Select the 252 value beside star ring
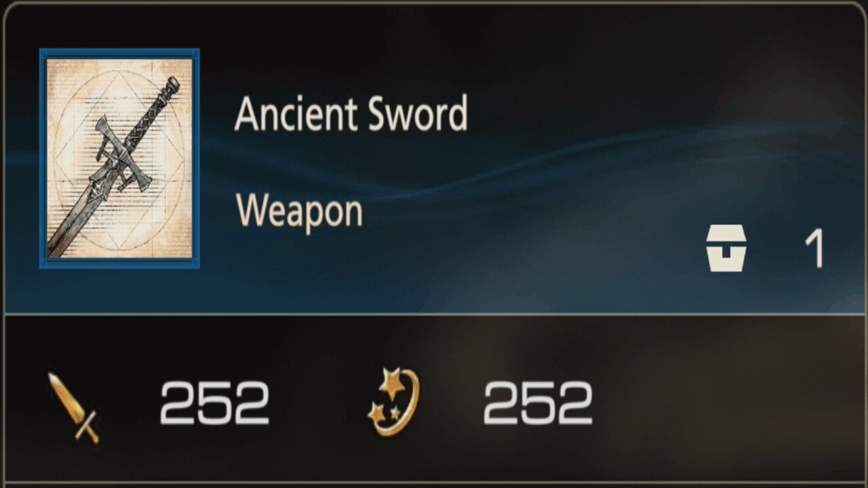 tap(538, 403)
